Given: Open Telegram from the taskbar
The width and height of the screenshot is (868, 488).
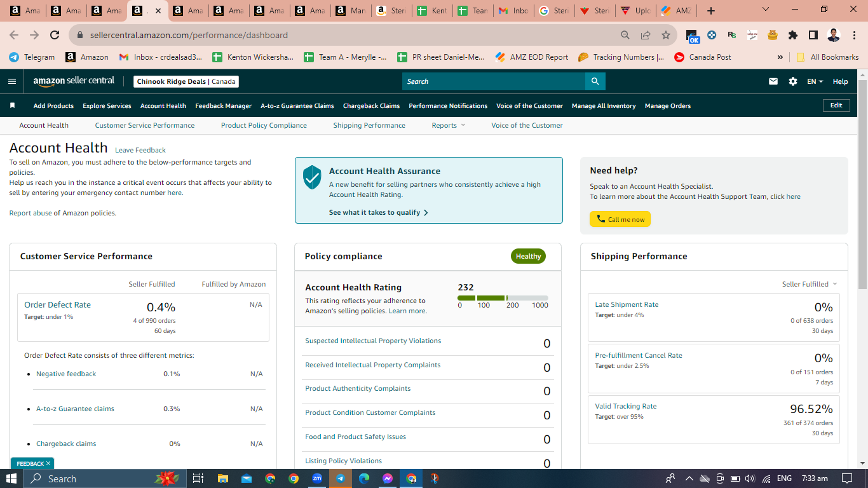Looking at the screenshot, I should pos(340,478).
